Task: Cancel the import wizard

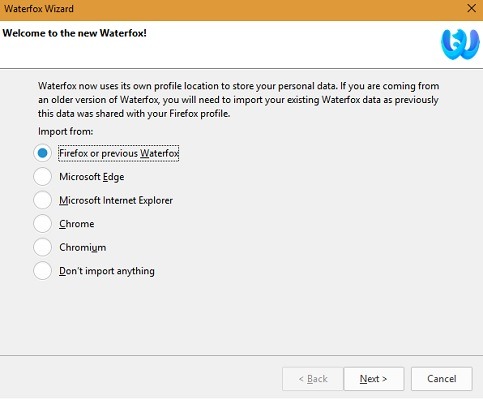Action: click(442, 379)
